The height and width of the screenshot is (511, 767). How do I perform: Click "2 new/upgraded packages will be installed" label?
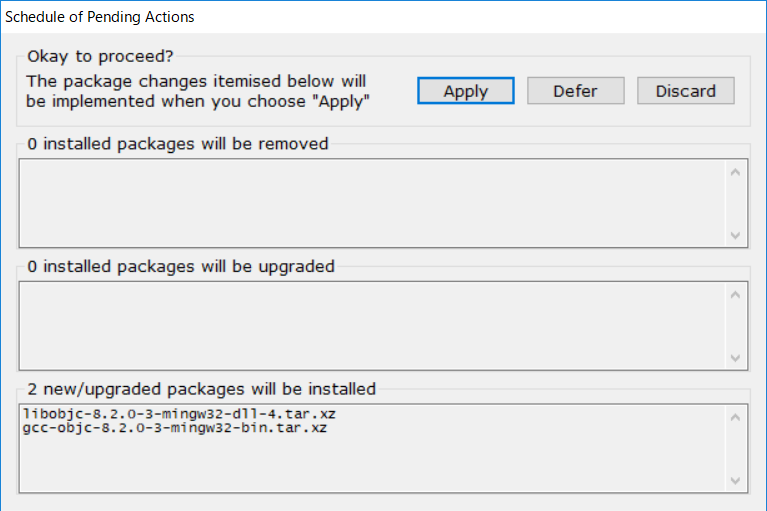201,389
